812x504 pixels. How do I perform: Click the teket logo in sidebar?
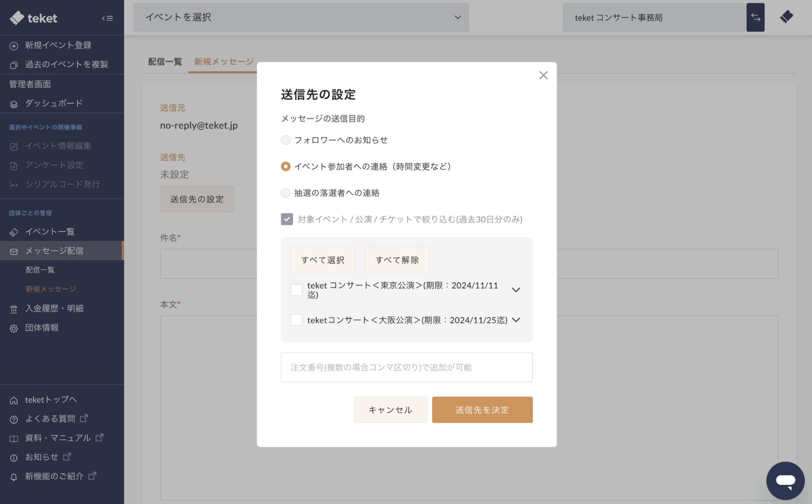tap(33, 18)
